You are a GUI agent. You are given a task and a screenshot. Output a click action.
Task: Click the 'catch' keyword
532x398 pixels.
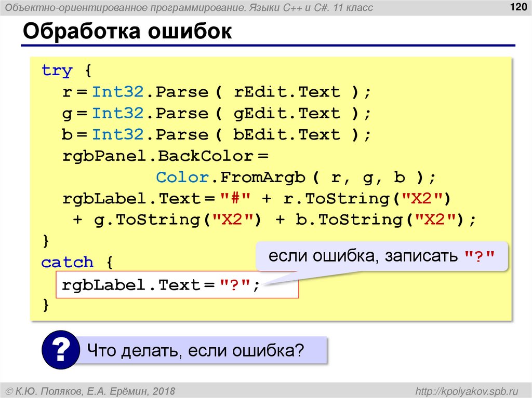pyautogui.click(x=67, y=263)
